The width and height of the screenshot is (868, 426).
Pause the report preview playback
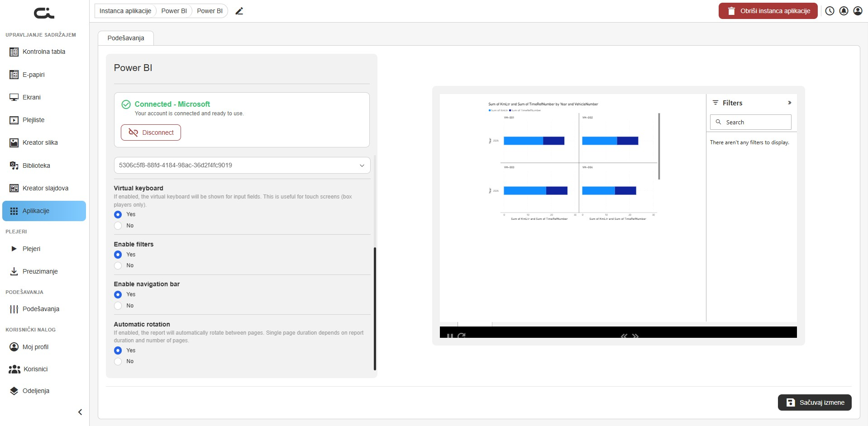[449, 336]
